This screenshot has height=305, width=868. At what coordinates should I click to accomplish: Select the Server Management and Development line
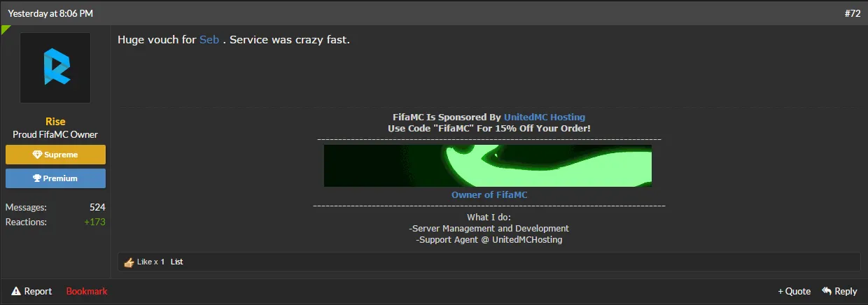(489, 229)
